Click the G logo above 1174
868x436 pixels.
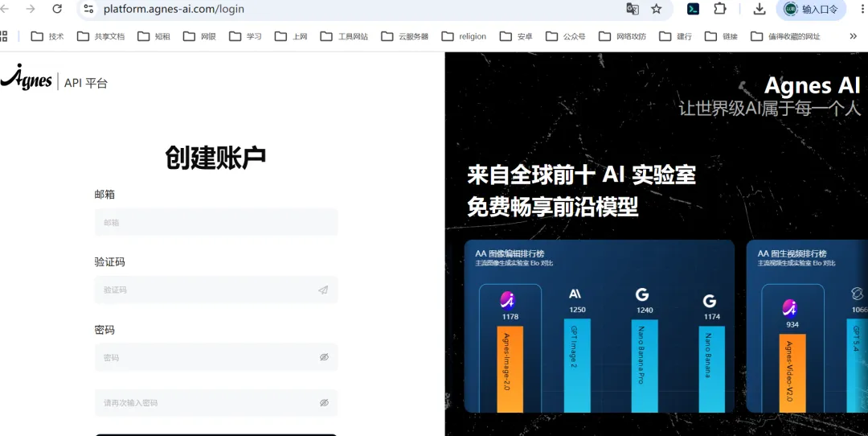point(710,301)
